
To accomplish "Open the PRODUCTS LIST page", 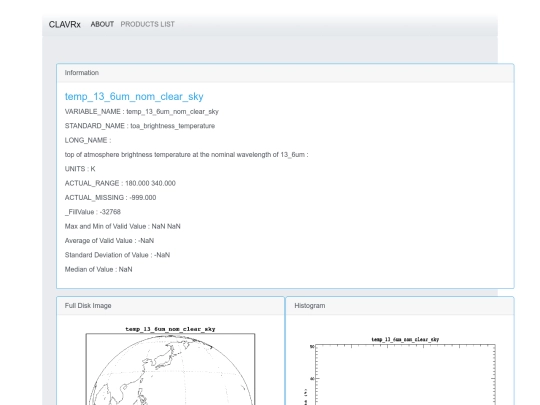I will [x=147, y=24].
